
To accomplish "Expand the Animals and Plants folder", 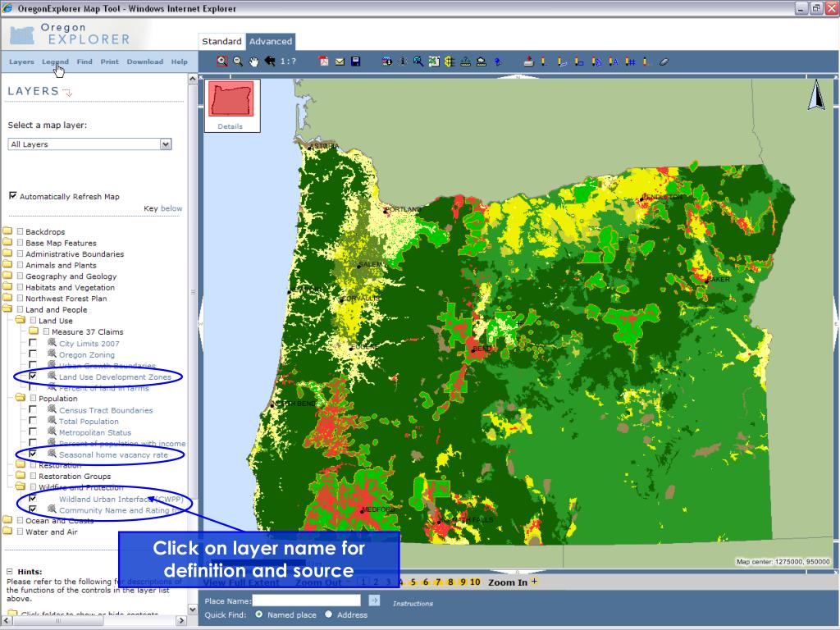I will click(7, 265).
